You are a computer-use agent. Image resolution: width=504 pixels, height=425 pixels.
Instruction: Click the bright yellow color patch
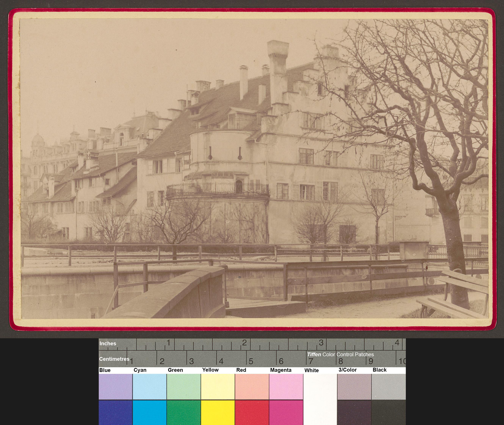pos(218,412)
